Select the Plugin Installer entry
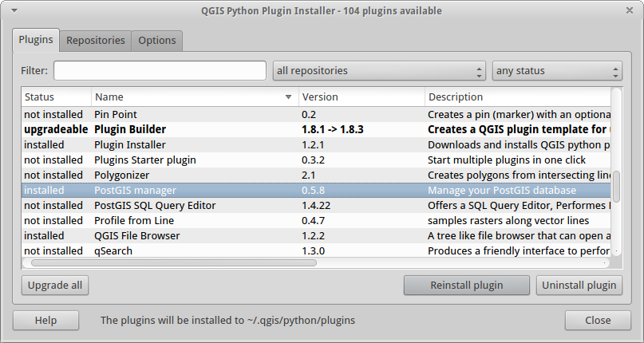This screenshot has height=343, width=644. click(316, 144)
